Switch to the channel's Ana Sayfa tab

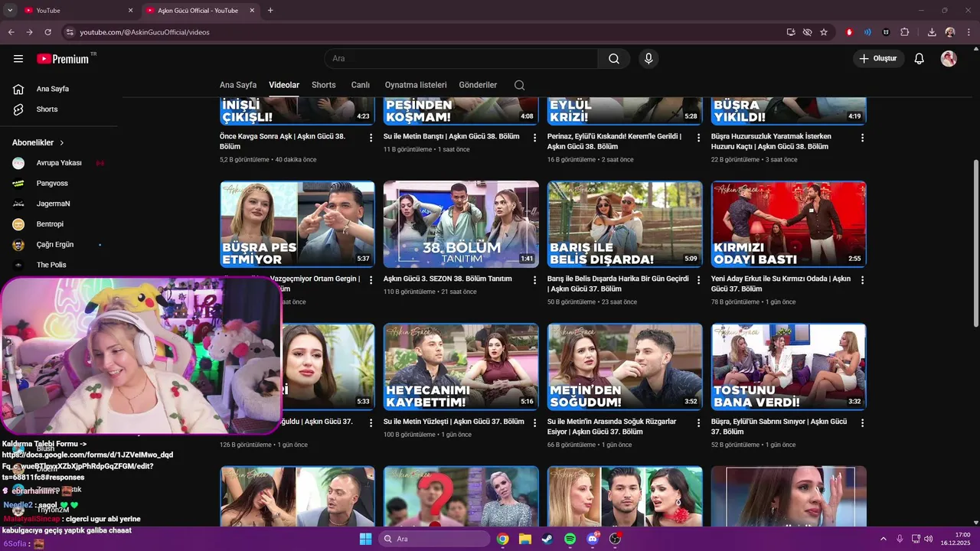click(x=238, y=85)
